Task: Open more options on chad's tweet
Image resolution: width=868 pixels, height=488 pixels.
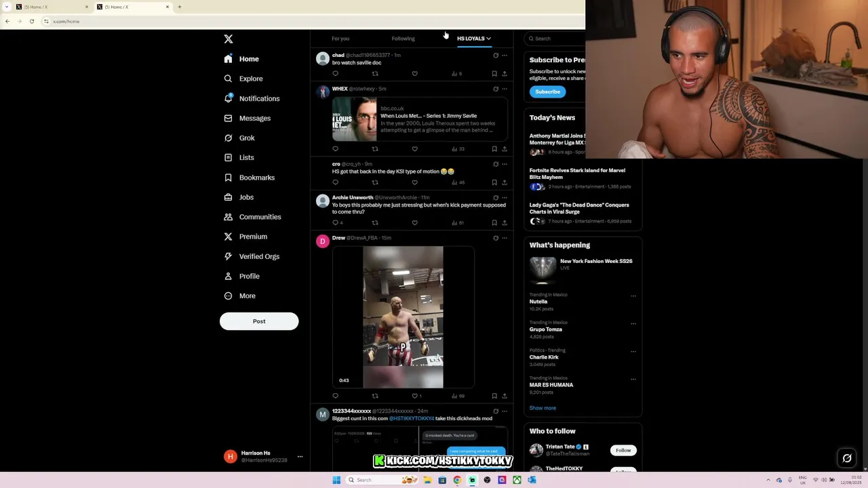Action: 505,56
